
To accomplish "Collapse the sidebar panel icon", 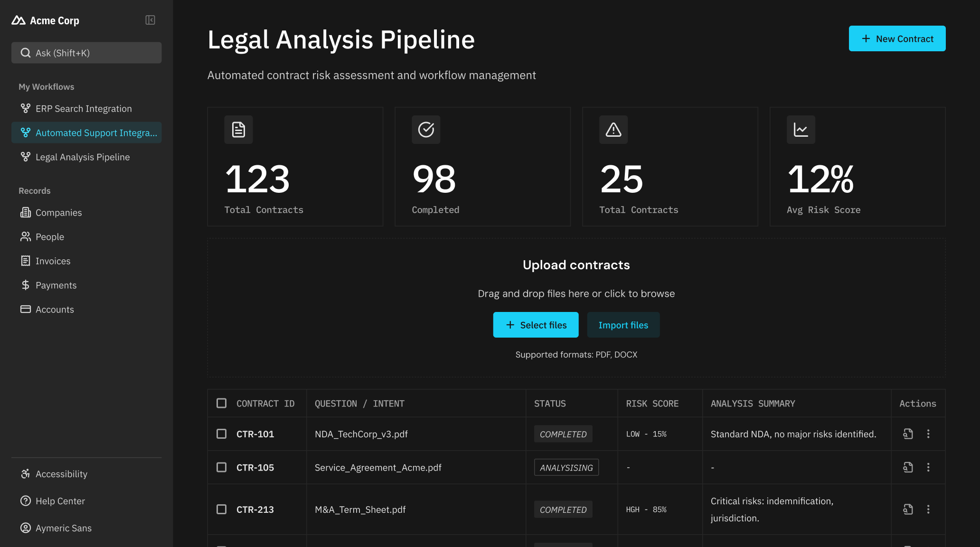I will point(150,20).
